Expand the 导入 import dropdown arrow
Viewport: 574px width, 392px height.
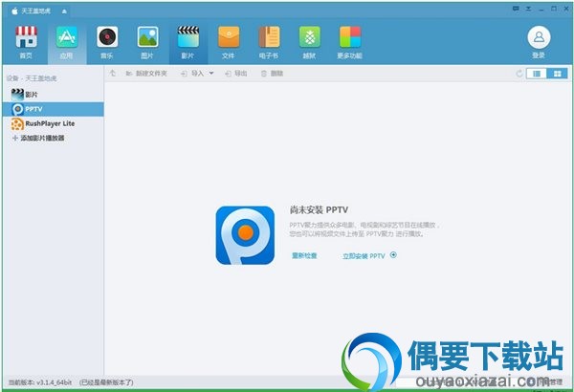pyautogui.click(x=211, y=74)
